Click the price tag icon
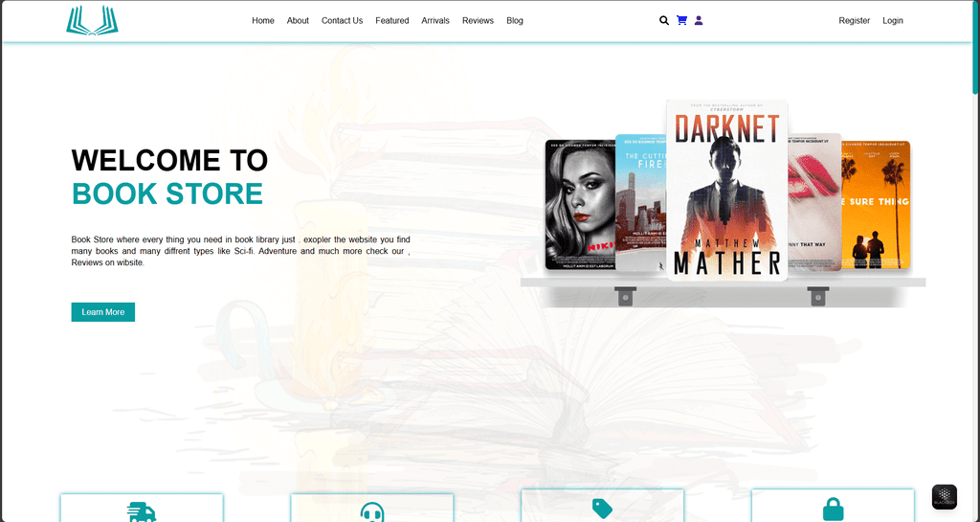This screenshot has height=522, width=980. point(602,509)
